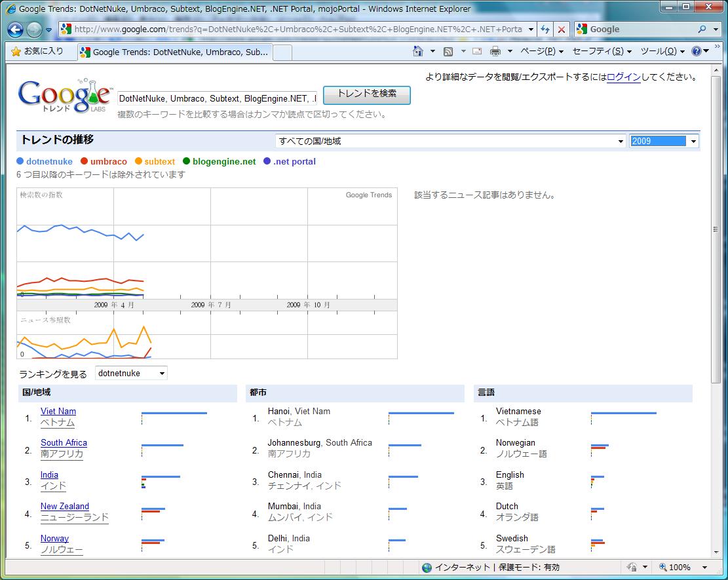Image resolution: width=728 pixels, height=580 pixels.
Task: Click the trends keyword search field
Action: (218, 98)
